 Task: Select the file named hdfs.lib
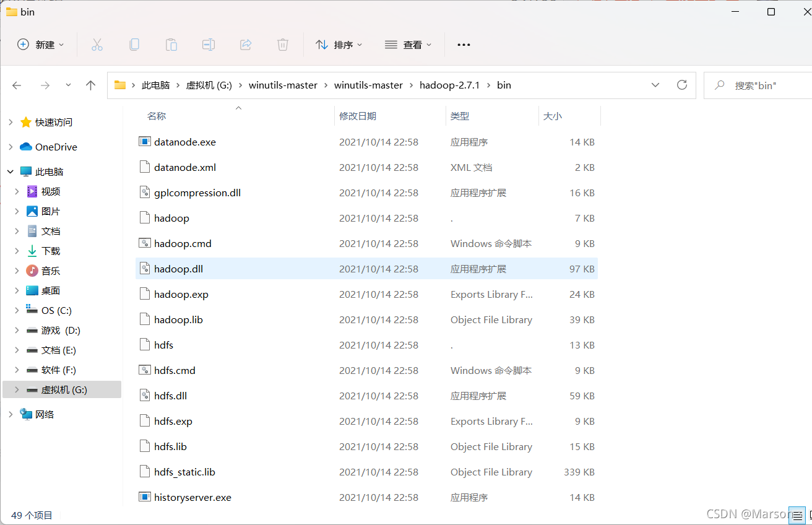(170, 447)
